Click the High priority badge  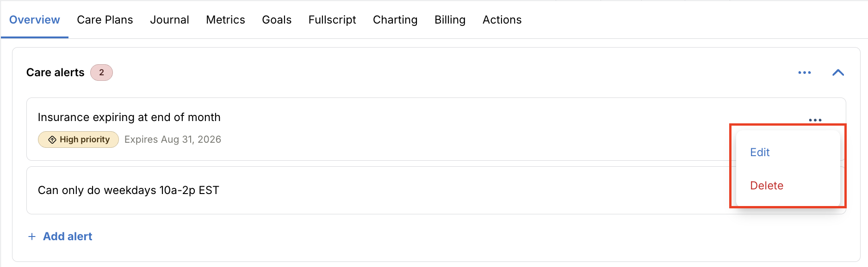pyautogui.click(x=78, y=140)
